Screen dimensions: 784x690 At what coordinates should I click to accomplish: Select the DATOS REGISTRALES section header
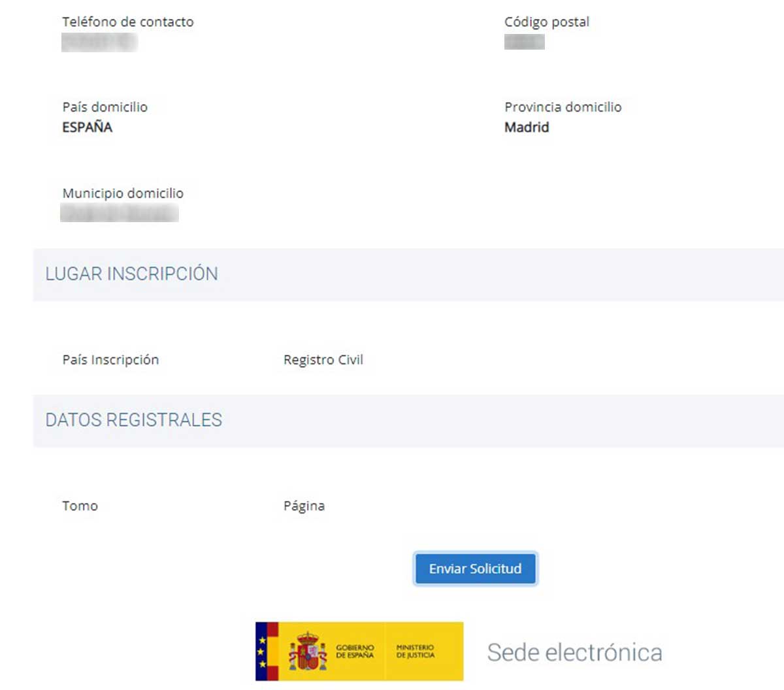[x=133, y=420]
